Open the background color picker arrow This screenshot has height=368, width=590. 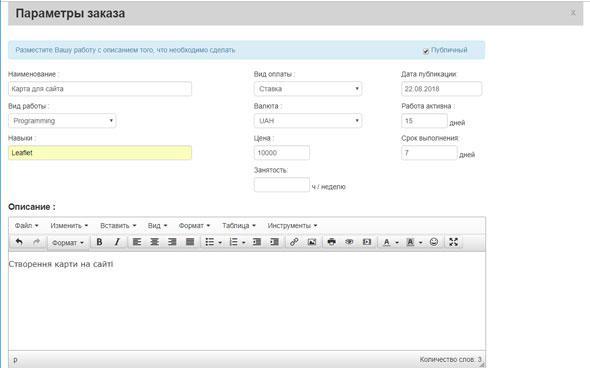(x=421, y=243)
